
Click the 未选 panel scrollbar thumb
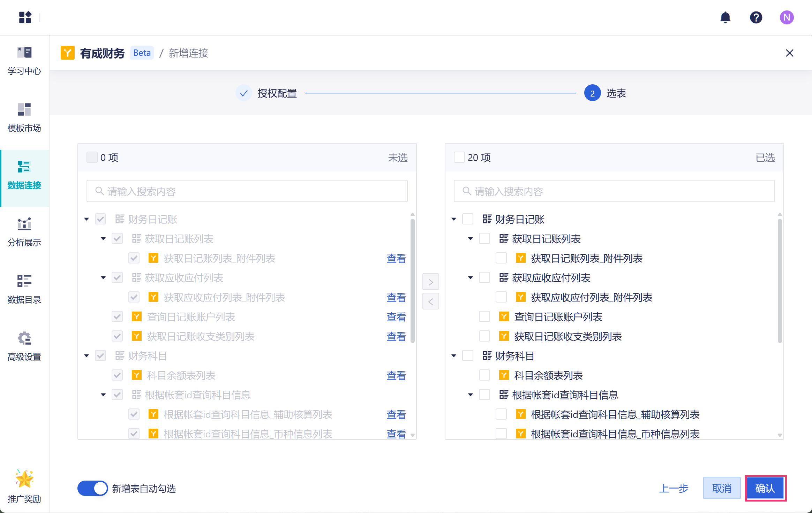(413, 281)
